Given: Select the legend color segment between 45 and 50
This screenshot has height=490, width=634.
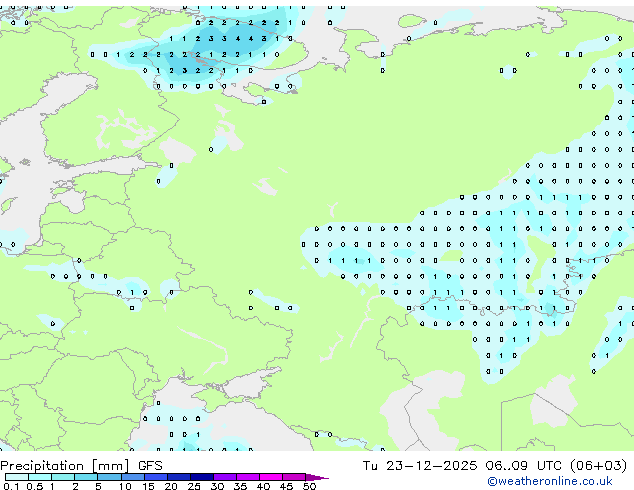Looking at the screenshot, I should click(294, 477).
